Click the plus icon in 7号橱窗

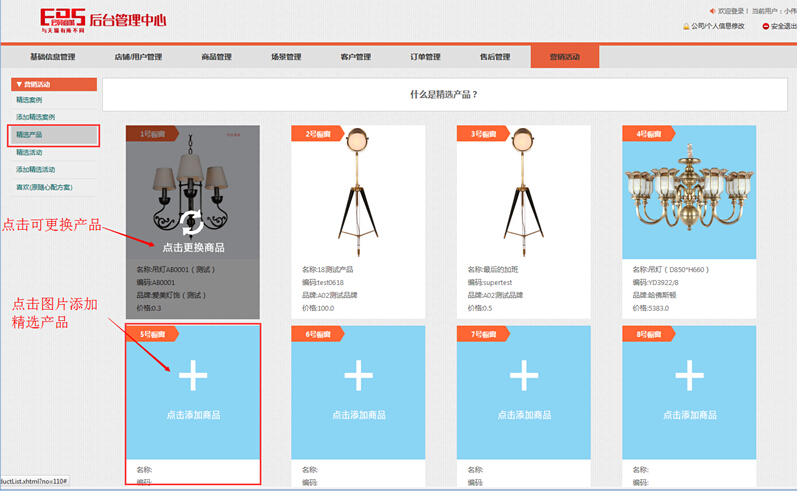coord(524,376)
